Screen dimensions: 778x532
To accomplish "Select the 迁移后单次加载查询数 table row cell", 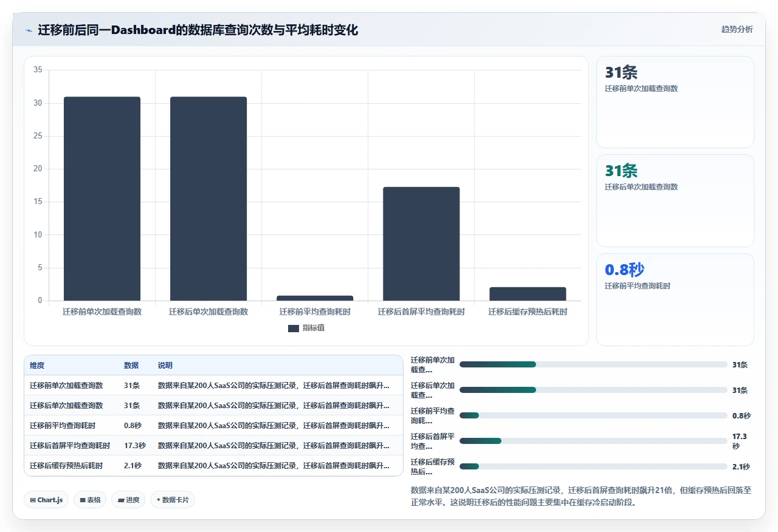I will [x=66, y=406].
